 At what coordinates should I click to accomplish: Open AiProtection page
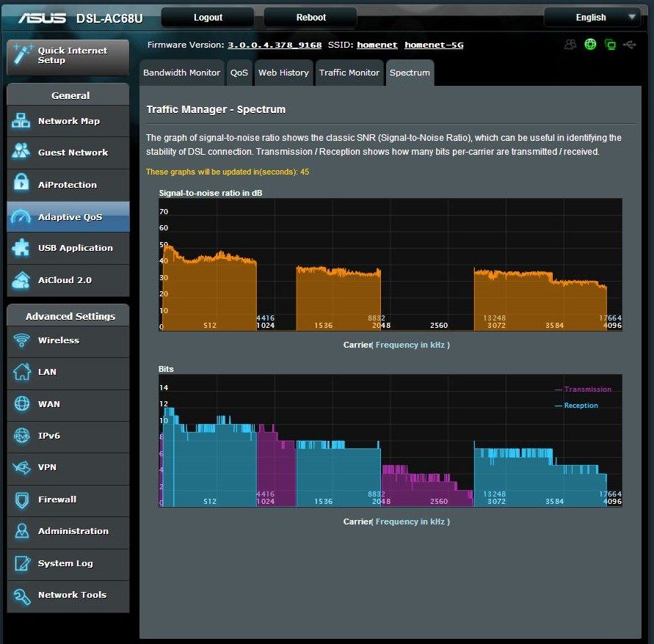[x=68, y=185]
